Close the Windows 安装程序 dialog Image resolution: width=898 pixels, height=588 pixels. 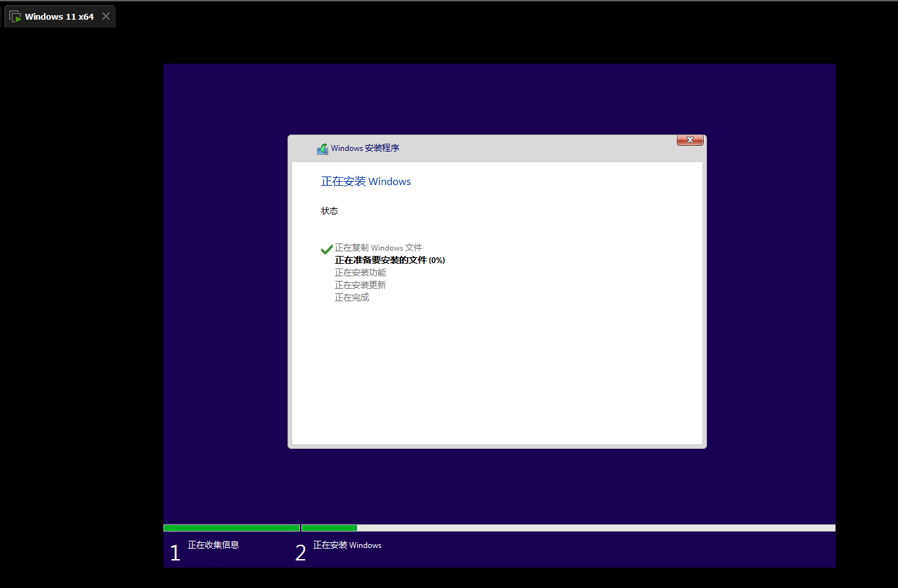point(690,140)
